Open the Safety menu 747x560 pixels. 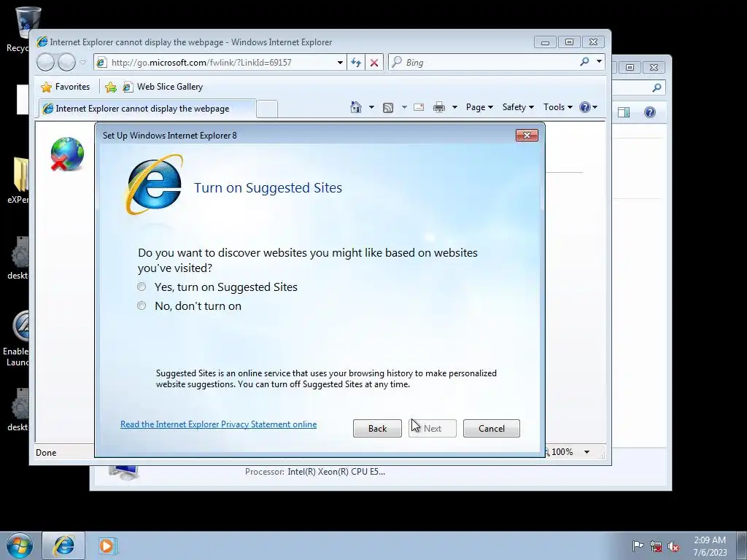[x=518, y=107]
